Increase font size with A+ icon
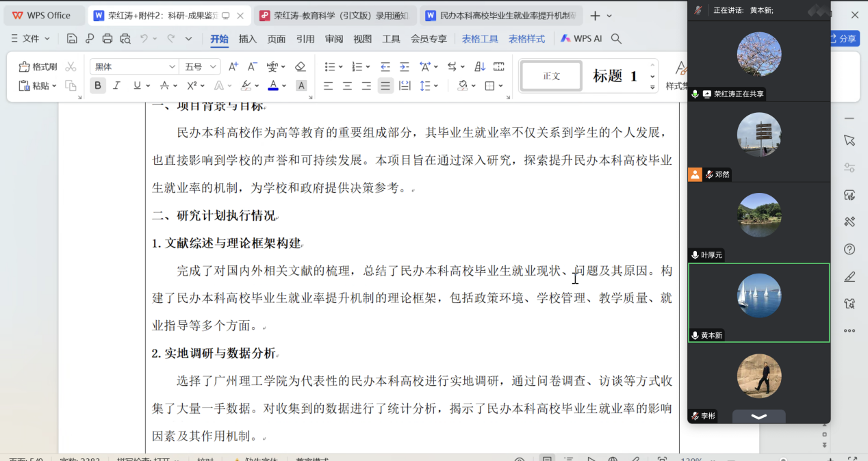Screen dimensions: 868x461 (233, 66)
